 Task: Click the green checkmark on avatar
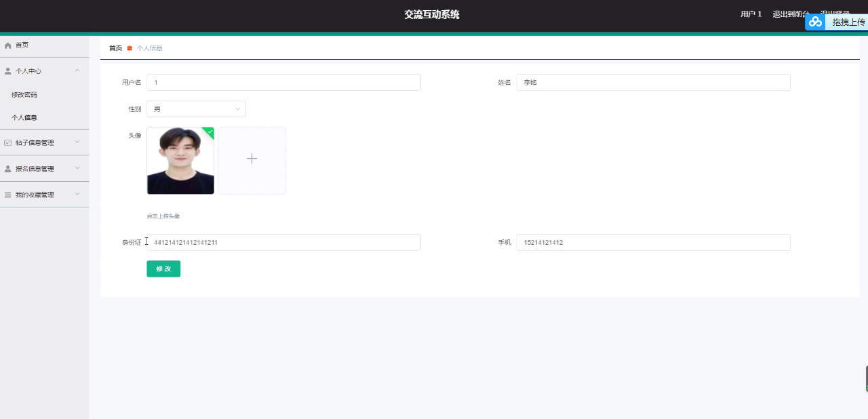(x=209, y=132)
